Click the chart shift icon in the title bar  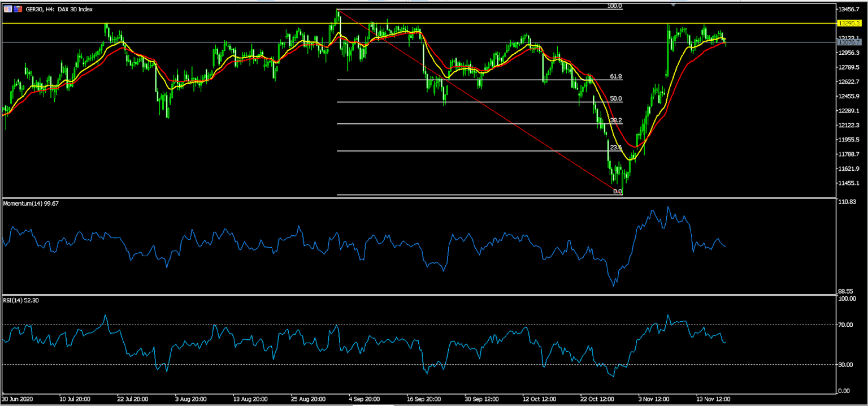pos(17,9)
